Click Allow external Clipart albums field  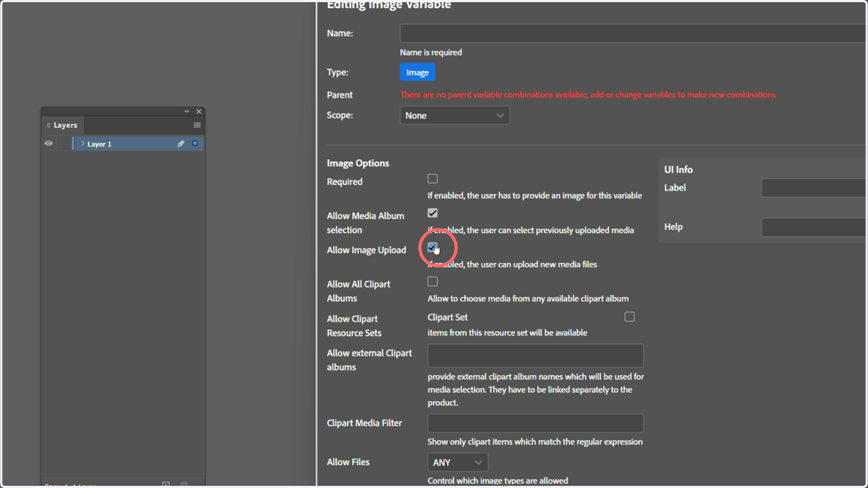coord(535,356)
